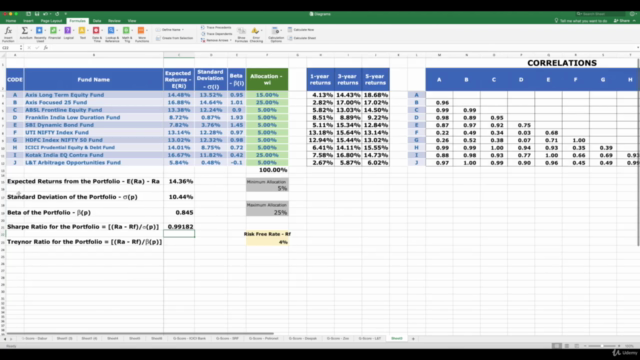Switch to the Review ribbon tab
The image size is (640, 360).
[x=114, y=21]
